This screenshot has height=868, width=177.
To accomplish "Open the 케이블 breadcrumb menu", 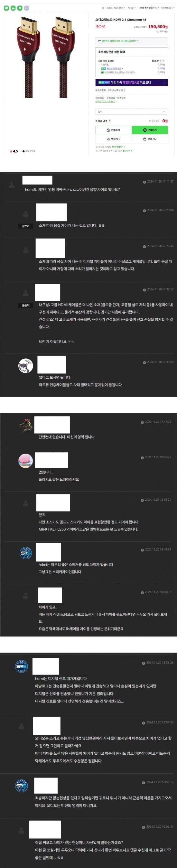I will pyautogui.click(x=131, y=8).
